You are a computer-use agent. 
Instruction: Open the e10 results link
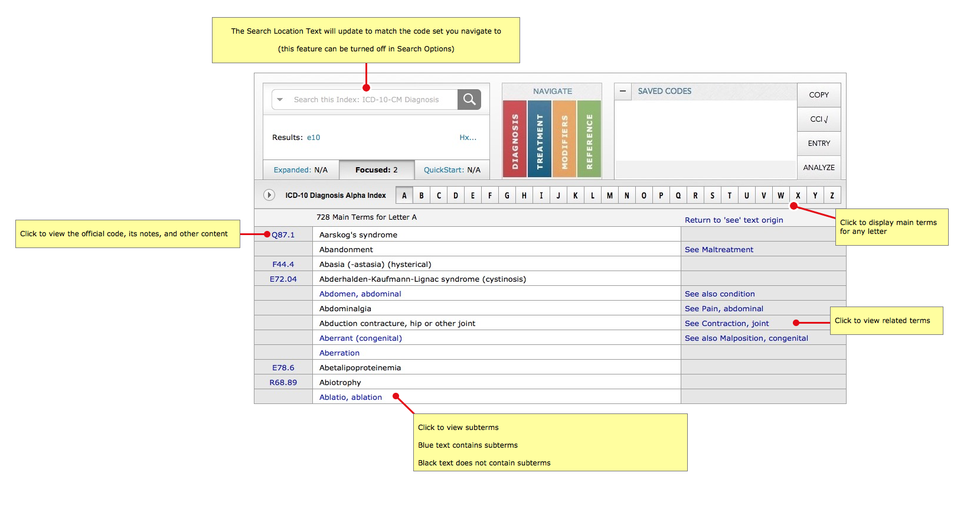click(313, 138)
